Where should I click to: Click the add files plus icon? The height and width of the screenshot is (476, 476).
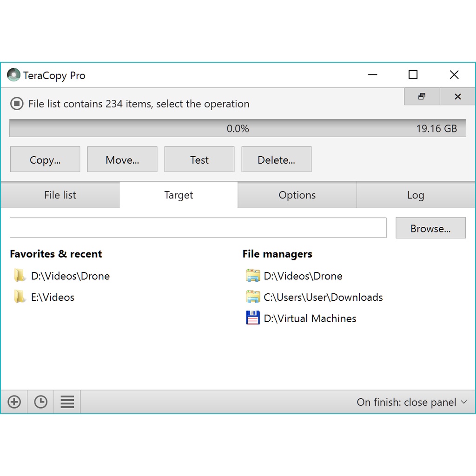14,402
